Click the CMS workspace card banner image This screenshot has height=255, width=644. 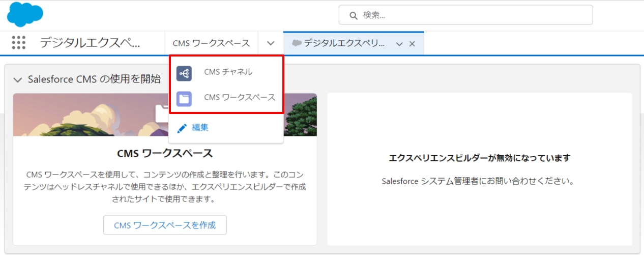165,115
